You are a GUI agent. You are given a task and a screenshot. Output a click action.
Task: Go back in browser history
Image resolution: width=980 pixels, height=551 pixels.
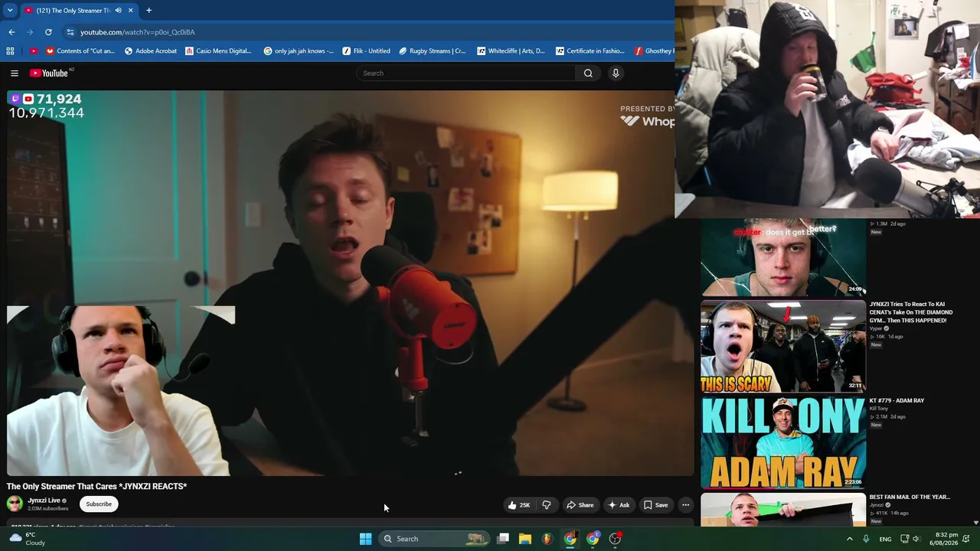[x=11, y=32]
